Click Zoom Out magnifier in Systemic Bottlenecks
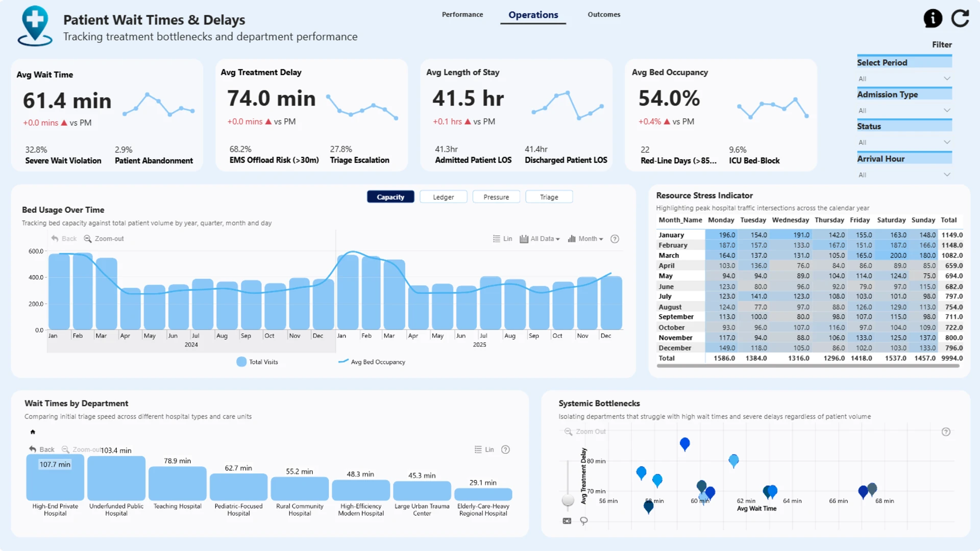This screenshot has width=980, height=551. (x=568, y=432)
